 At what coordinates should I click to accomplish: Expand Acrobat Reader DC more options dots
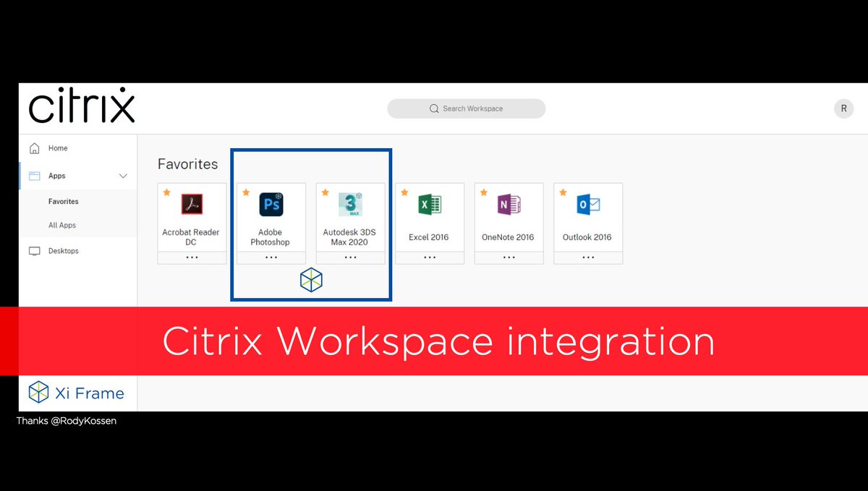(192, 257)
